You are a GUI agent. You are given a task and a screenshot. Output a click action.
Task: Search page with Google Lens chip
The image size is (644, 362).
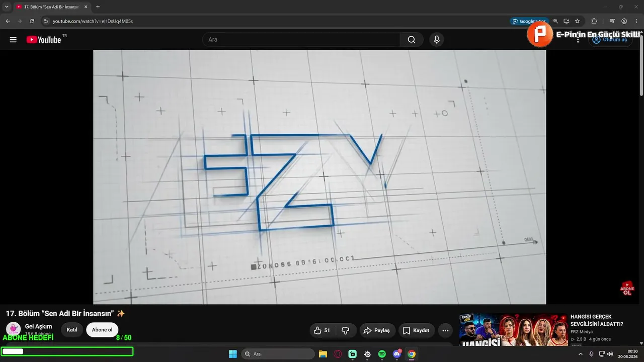[x=529, y=21]
